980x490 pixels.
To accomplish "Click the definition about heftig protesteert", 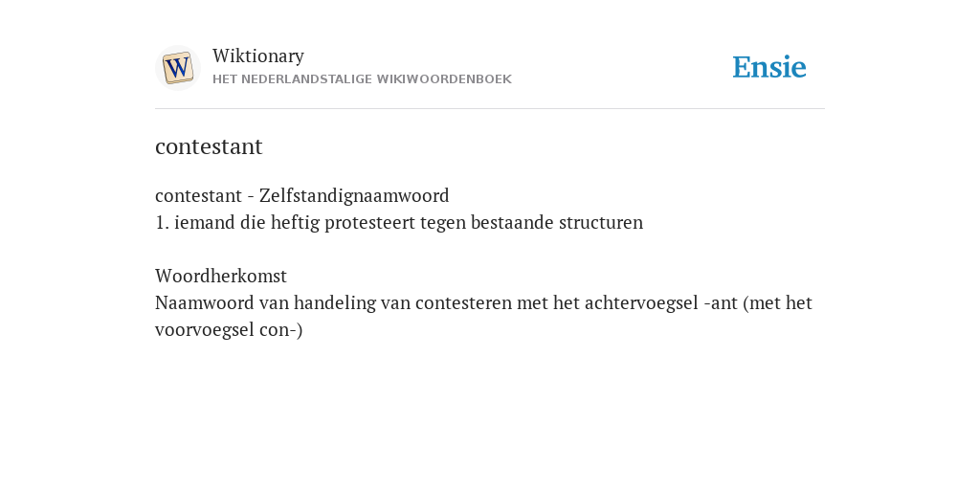I will [x=399, y=222].
